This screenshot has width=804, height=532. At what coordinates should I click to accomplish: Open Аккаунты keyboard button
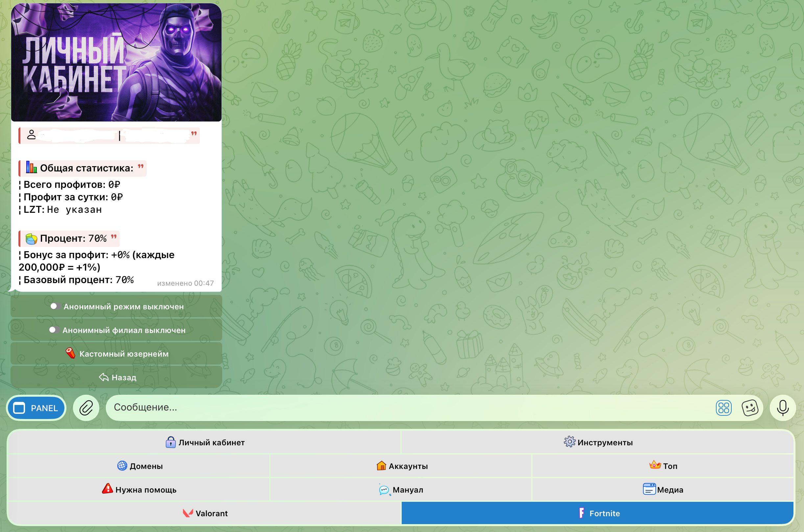[x=401, y=466]
